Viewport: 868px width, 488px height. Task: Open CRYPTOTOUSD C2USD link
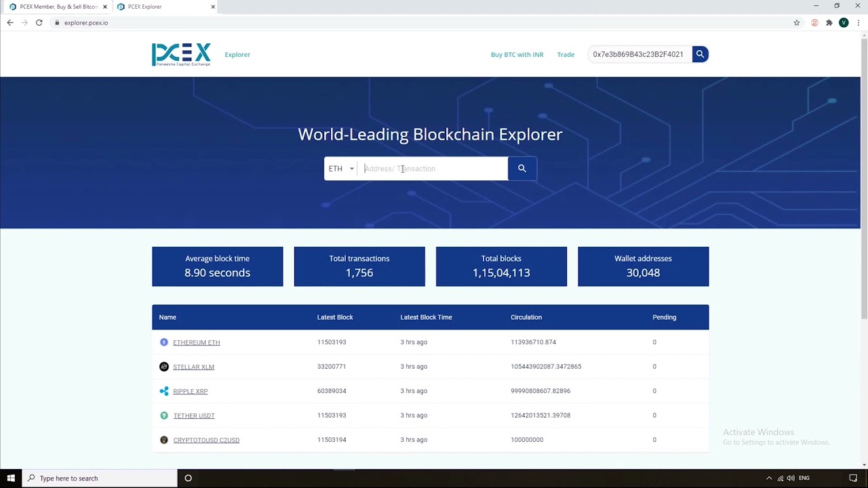coord(206,440)
